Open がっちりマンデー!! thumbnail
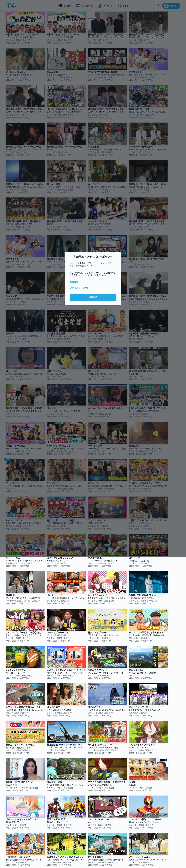 148,694
